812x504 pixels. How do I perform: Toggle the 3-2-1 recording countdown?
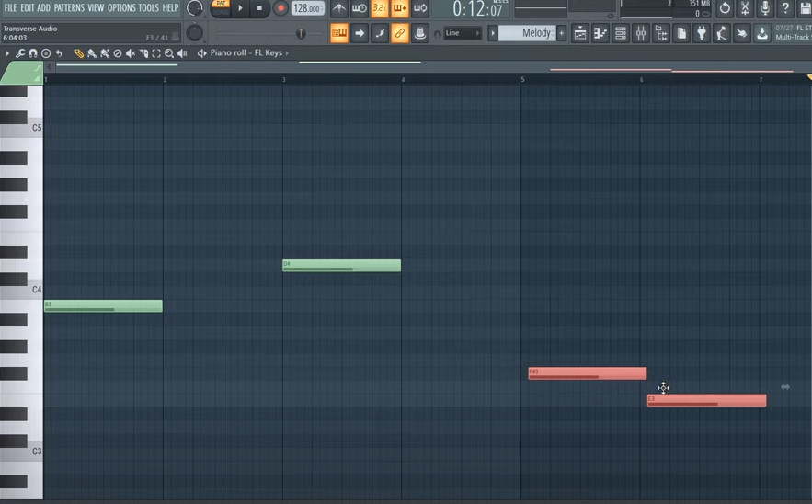[380, 8]
